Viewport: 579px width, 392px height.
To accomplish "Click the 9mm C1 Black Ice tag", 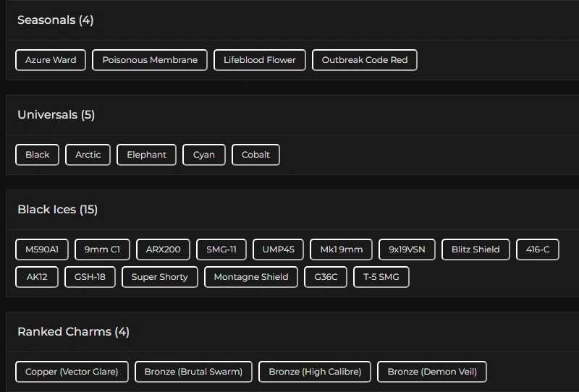I will (102, 250).
